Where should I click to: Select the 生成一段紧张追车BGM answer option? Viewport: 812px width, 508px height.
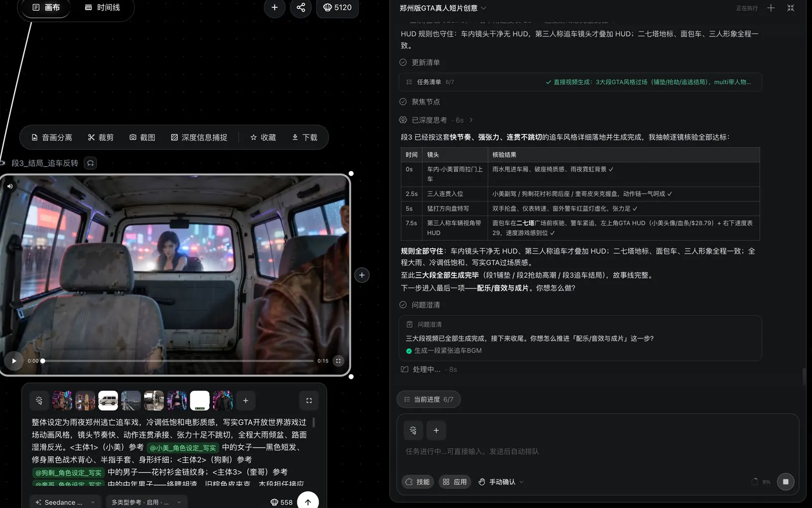(x=444, y=351)
